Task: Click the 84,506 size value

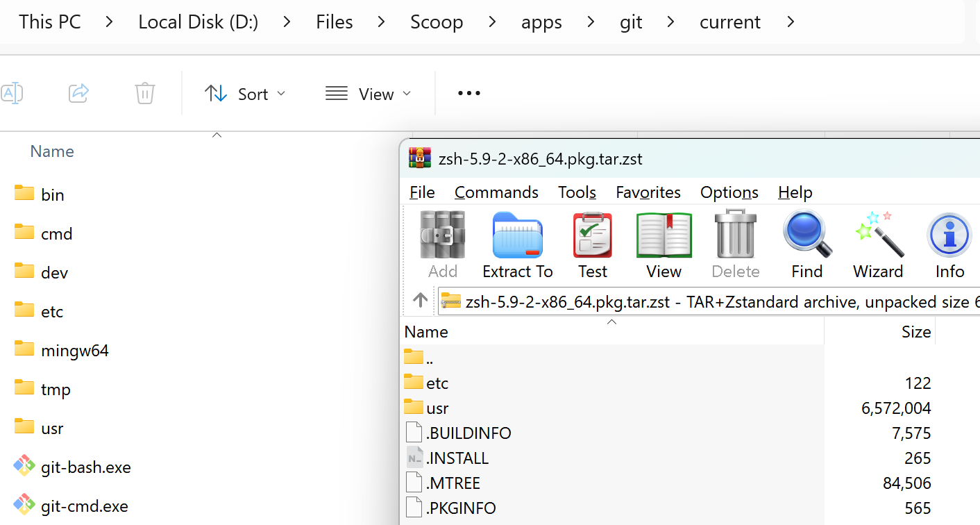Action: click(x=906, y=483)
